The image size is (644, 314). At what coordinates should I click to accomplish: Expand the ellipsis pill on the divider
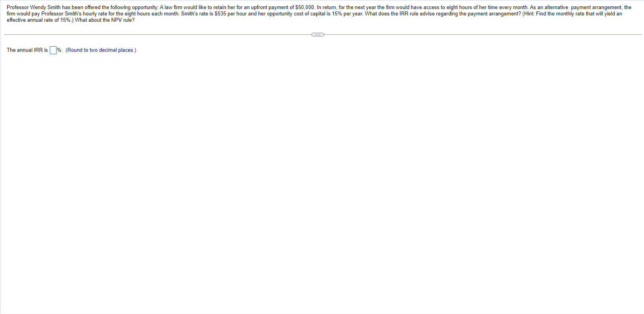318,35
